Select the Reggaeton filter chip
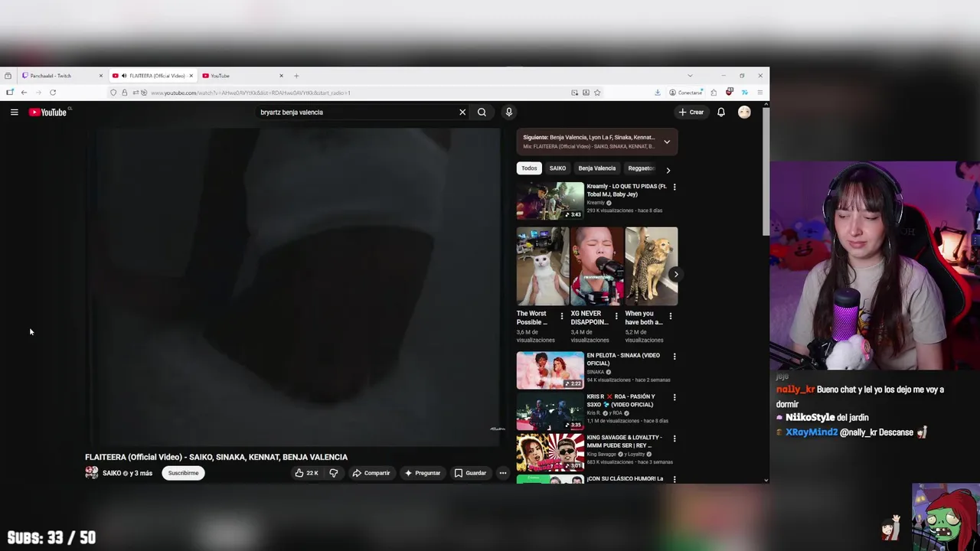This screenshot has width=980, height=551. click(641, 168)
